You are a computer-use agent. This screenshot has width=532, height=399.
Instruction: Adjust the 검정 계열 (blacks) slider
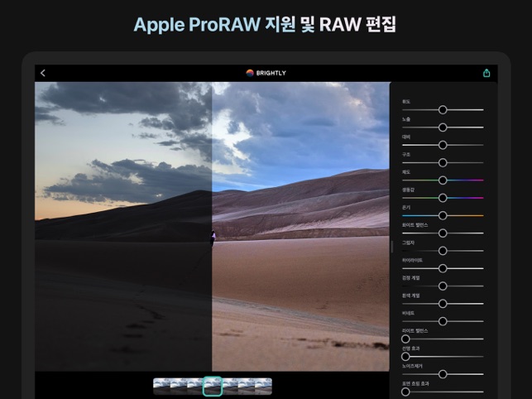pos(443,286)
